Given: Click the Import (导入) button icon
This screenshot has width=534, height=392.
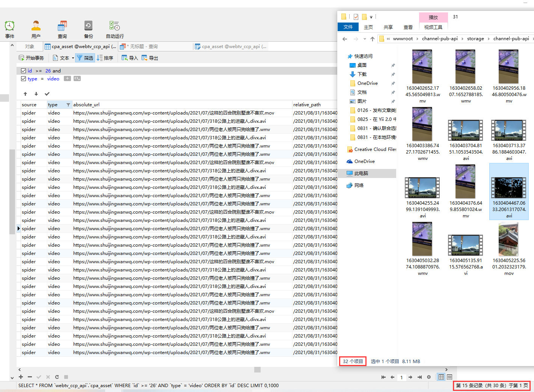Looking at the screenshot, I should (125, 58).
